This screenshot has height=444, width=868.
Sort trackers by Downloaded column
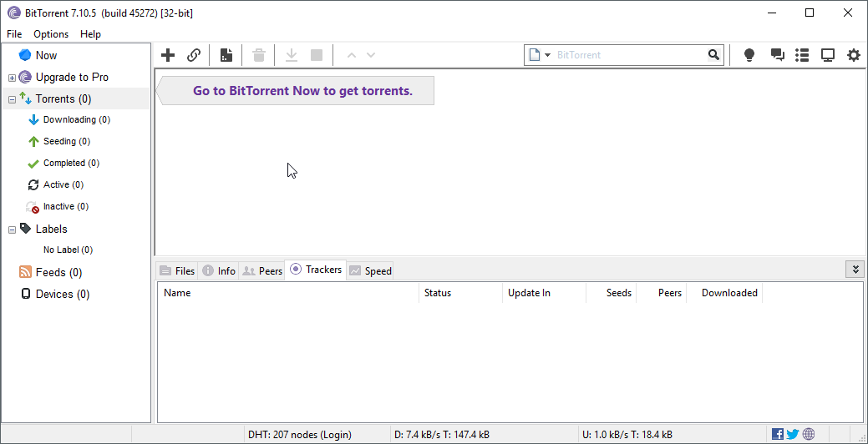724,292
